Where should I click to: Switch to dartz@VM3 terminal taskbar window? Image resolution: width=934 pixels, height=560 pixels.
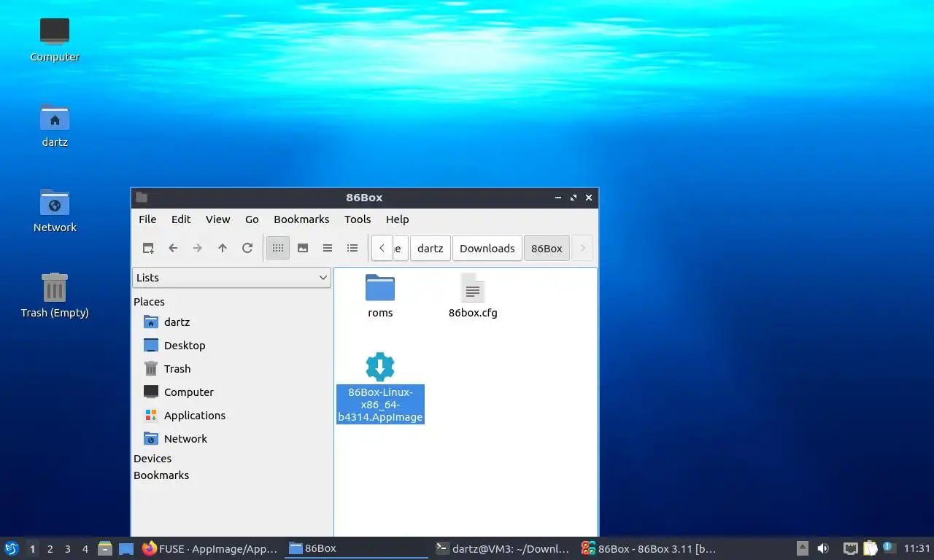click(502, 548)
